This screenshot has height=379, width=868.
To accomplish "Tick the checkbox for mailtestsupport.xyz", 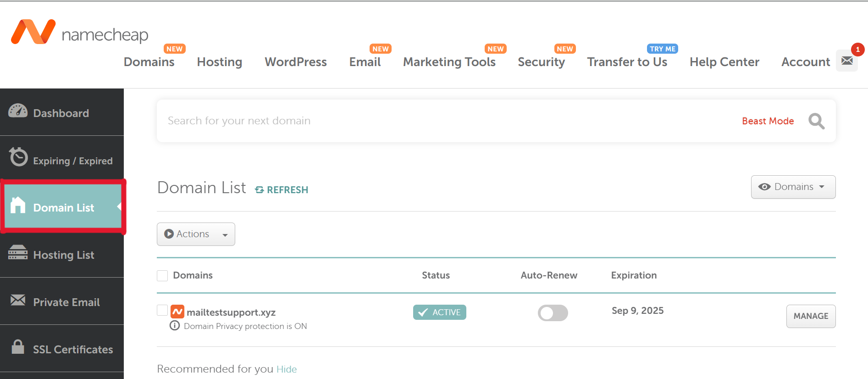I will pos(162,310).
